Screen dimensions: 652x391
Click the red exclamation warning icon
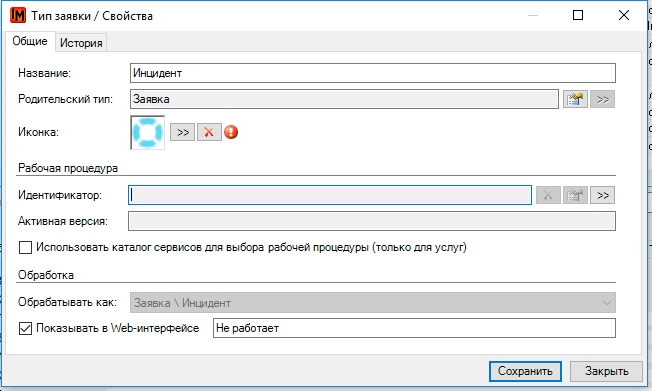[x=231, y=132]
